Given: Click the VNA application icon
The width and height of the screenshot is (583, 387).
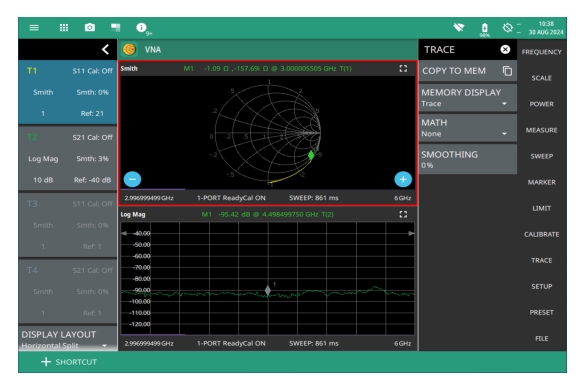Looking at the screenshot, I should click(x=129, y=49).
